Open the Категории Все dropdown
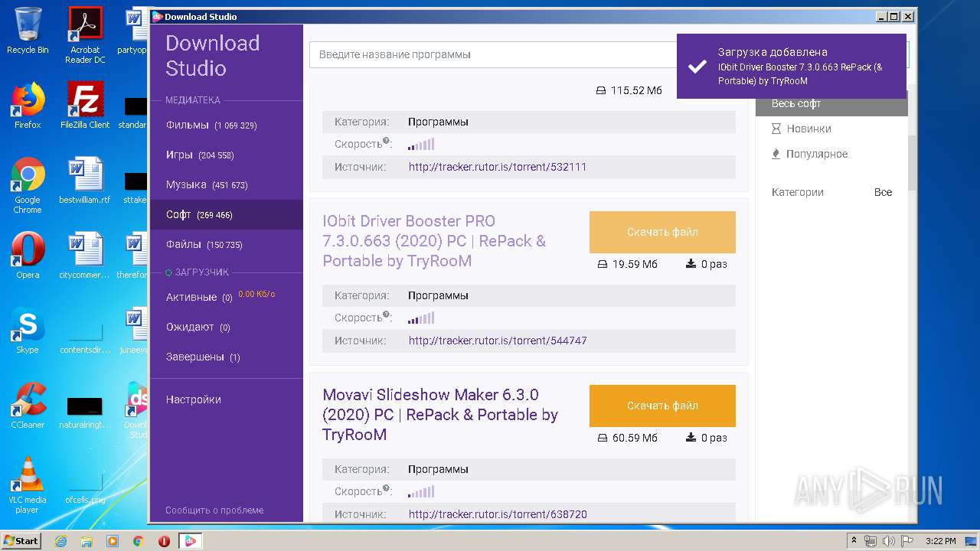The image size is (980, 551). [883, 192]
